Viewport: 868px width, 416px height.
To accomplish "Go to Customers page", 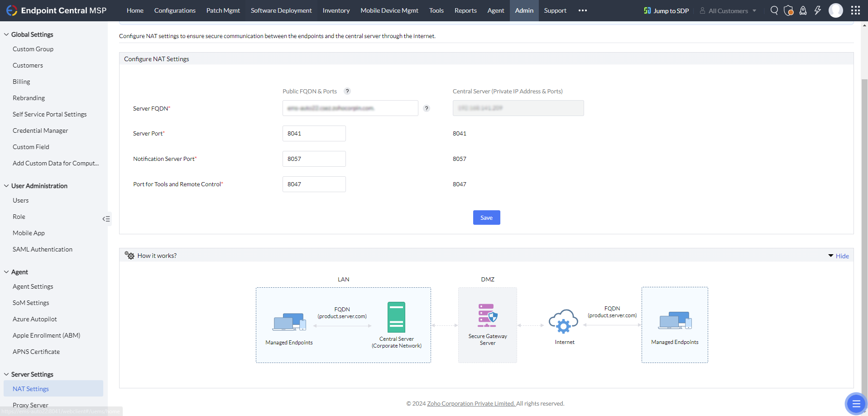I will [x=28, y=65].
